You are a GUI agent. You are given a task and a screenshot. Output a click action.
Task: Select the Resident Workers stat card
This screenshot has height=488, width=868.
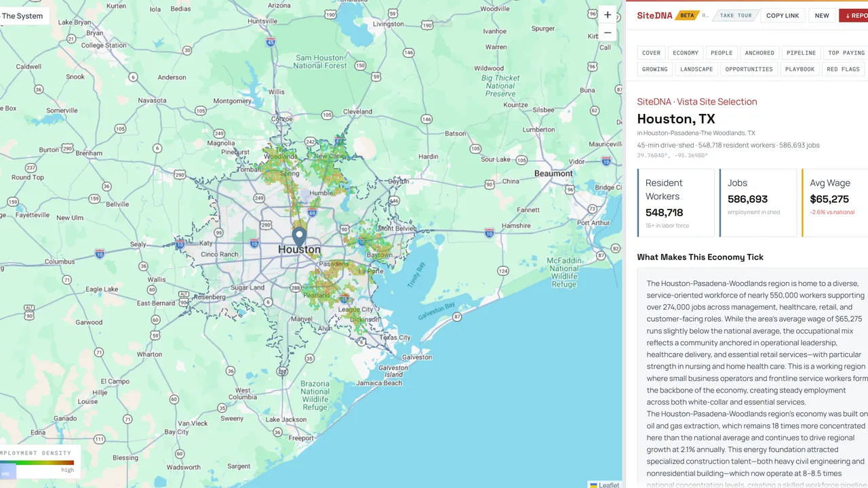(676, 203)
